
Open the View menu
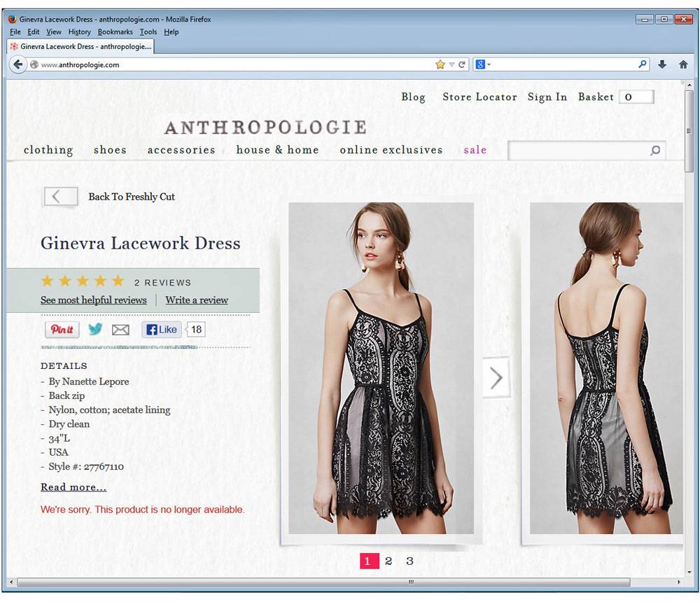pos(54,31)
